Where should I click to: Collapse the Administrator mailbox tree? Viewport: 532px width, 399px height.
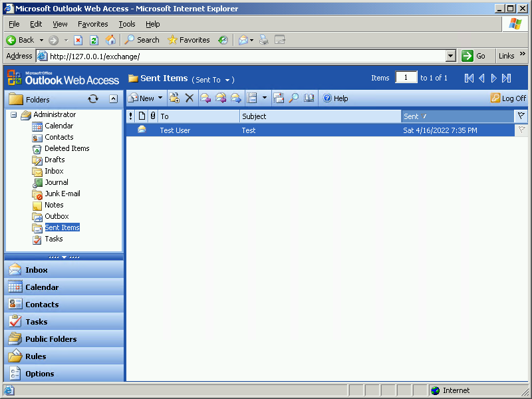point(13,114)
